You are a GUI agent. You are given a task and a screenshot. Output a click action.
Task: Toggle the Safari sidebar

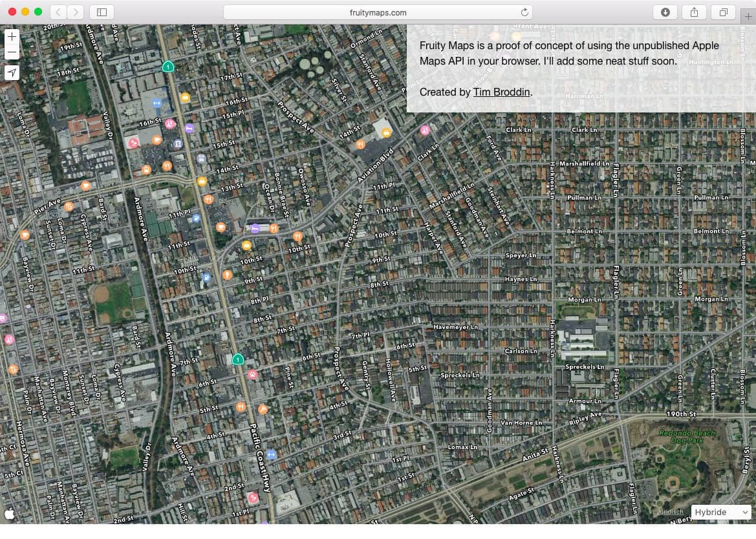tap(102, 12)
